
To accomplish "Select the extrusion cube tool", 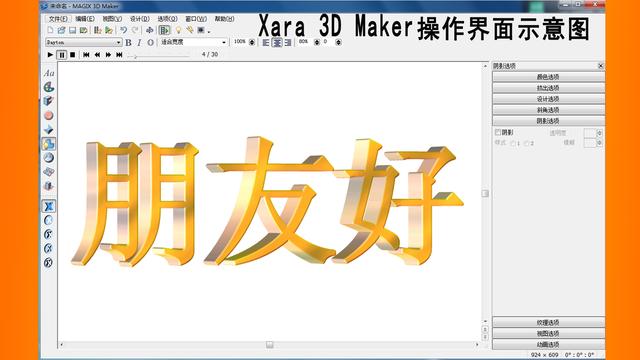I will [49, 101].
